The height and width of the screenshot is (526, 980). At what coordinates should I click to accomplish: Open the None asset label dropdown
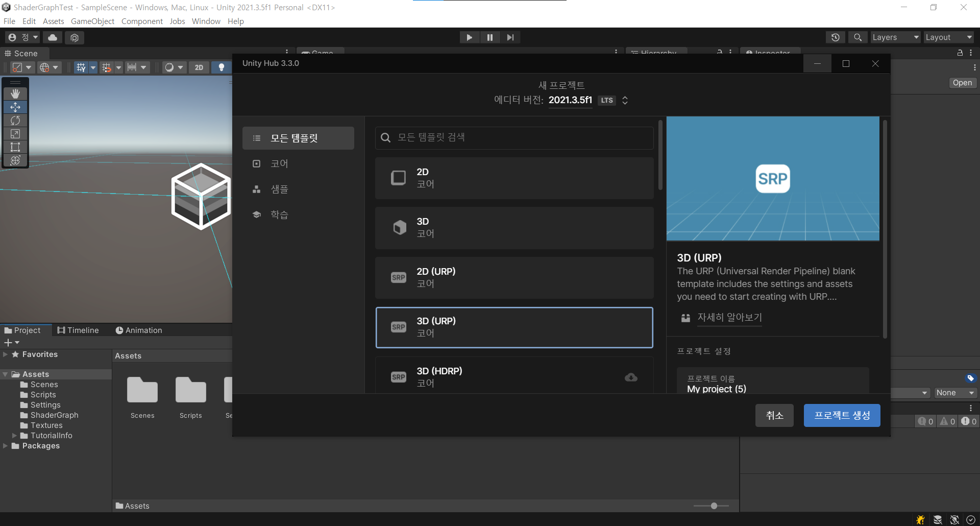955,393
